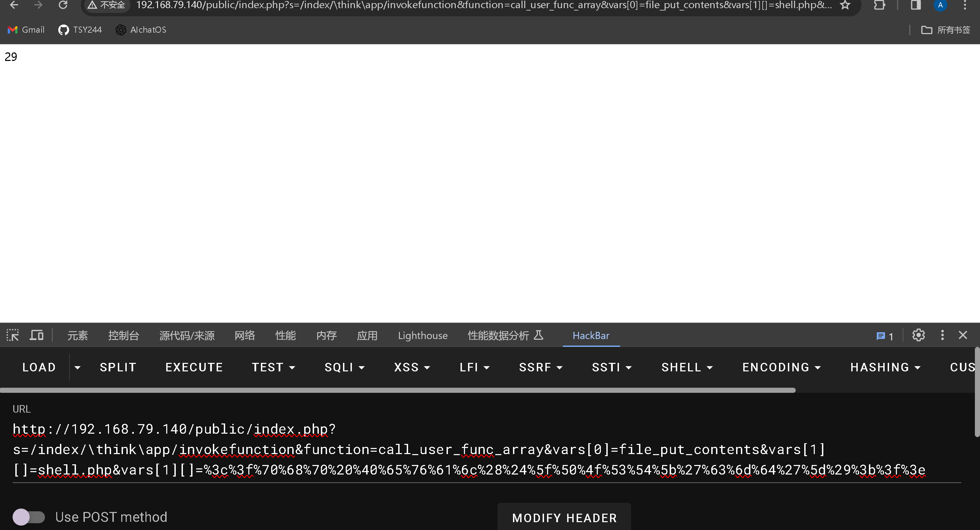Viewport: 980px width, 530px height.
Task: Switch to the Lighthouse tab
Action: coord(423,335)
